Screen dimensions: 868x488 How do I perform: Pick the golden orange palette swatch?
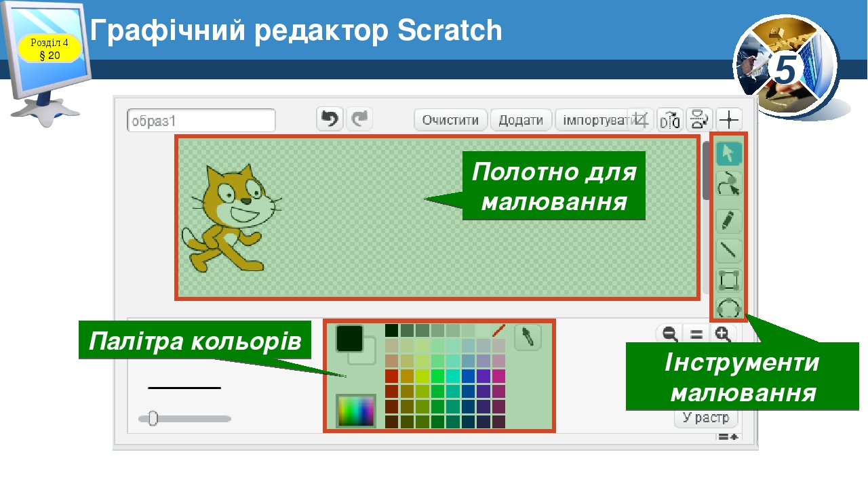point(407,375)
